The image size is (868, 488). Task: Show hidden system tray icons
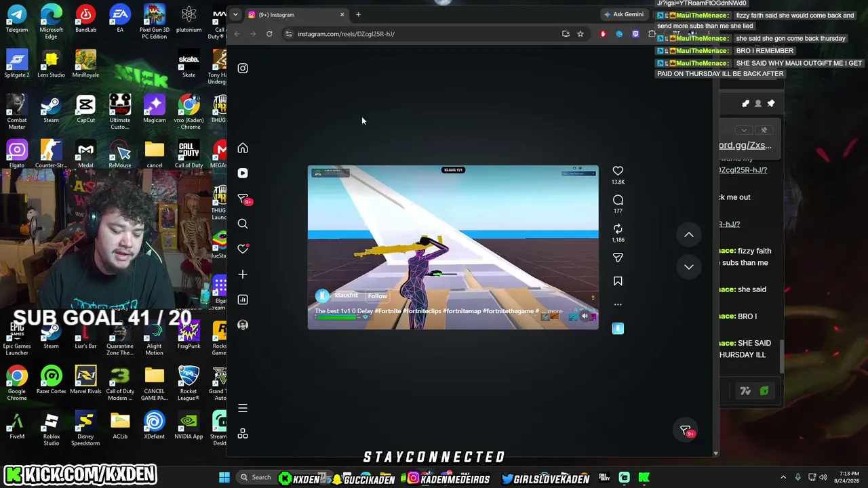click(x=783, y=477)
